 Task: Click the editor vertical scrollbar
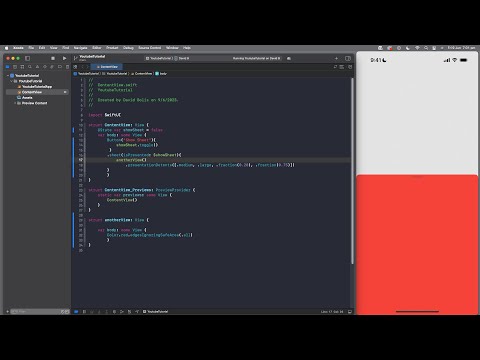352,171
